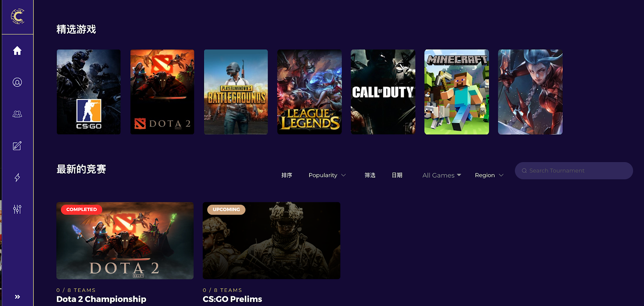Expand the sidebar with the double-chevron icon
Viewport: 644px width, 306px height.
(x=17, y=297)
